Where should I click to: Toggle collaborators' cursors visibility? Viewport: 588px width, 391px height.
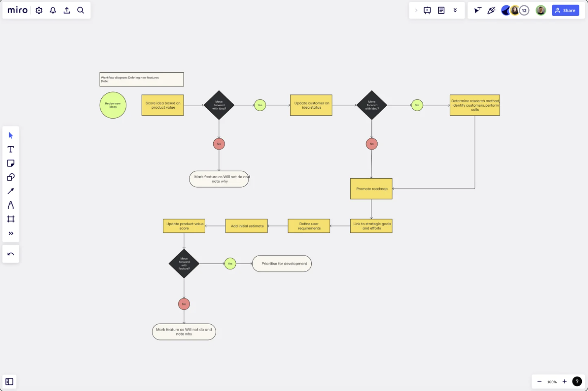[478, 10]
